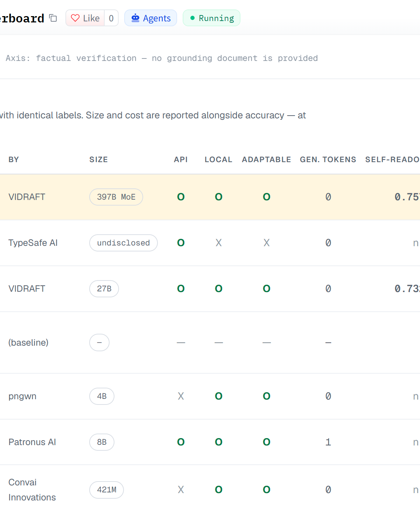Click the 0.73 score in 27B row
The width and height of the screenshot is (420, 512).
click(407, 289)
